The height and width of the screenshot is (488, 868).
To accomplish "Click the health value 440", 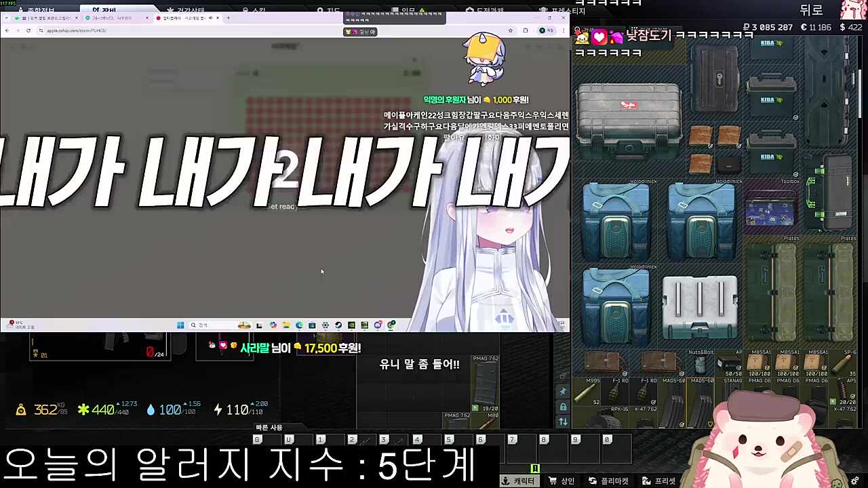I will (x=102, y=409).
